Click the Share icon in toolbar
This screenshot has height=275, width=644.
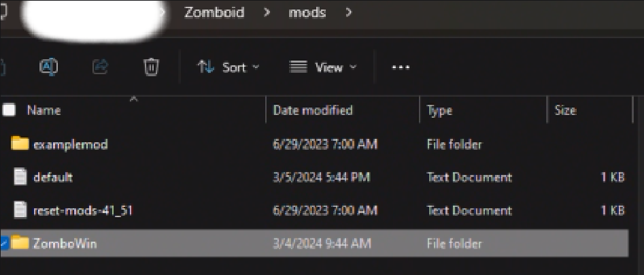(x=100, y=67)
